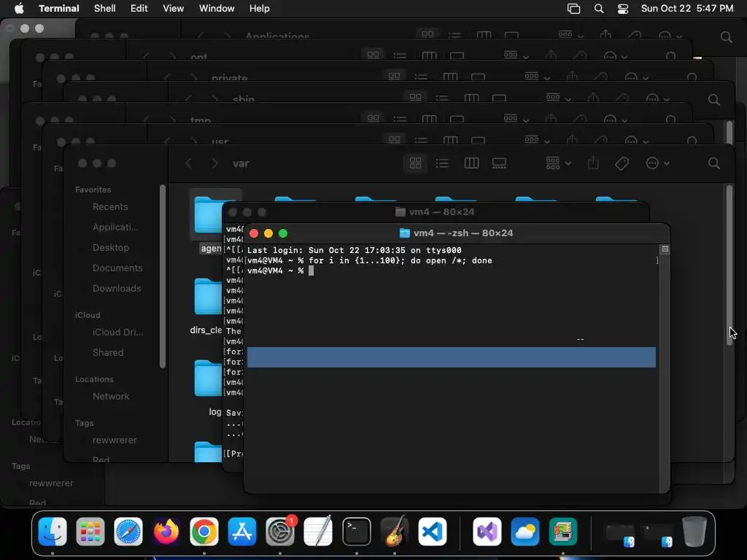Image resolution: width=747 pixels, height=560 pixels.
Task: Open Group options dropdown in var window
Action: pos(558,163)
